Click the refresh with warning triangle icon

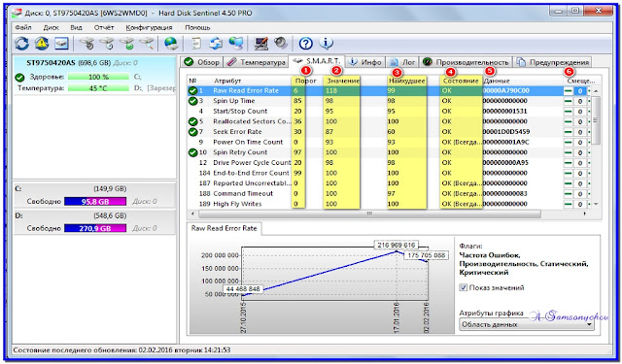[x=41, y=43]
